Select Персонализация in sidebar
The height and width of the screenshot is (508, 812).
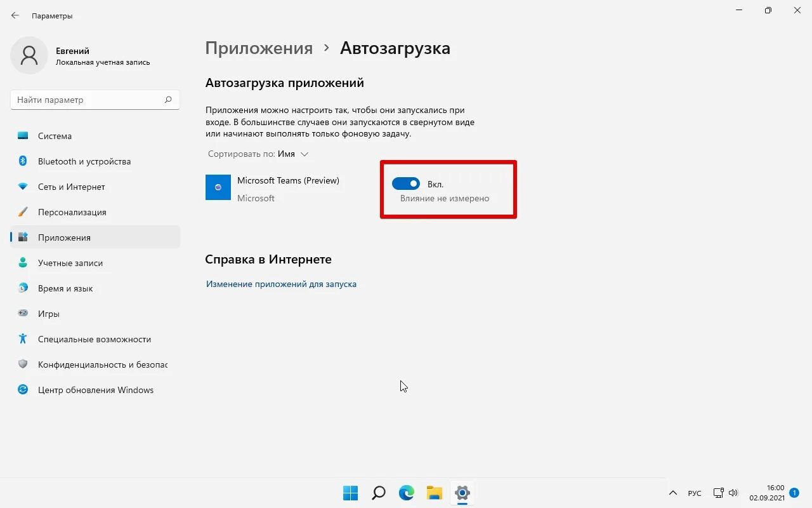(95, 212)
